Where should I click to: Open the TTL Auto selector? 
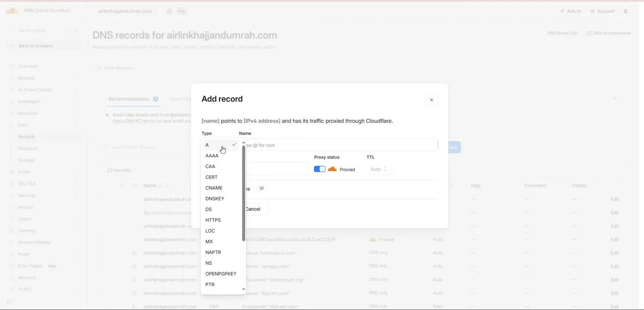379,169
